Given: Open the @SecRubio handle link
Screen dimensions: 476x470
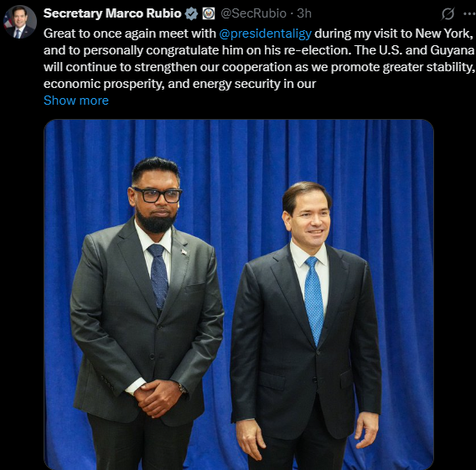Looking at the screenshot, I should [253, 13].
